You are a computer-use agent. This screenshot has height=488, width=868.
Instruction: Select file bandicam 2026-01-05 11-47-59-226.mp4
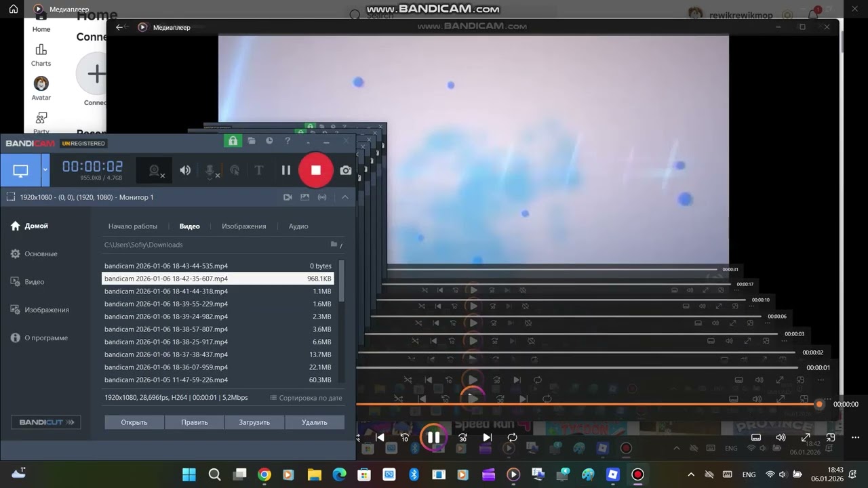(218, 380)
